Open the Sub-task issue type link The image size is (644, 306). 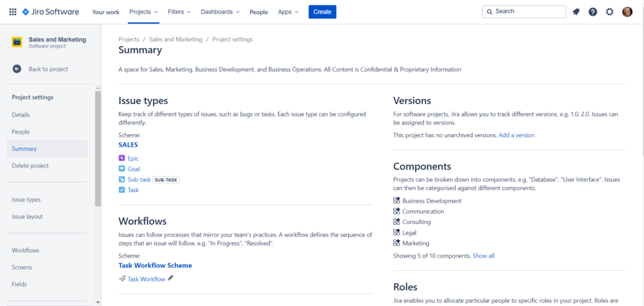(139, 179)
